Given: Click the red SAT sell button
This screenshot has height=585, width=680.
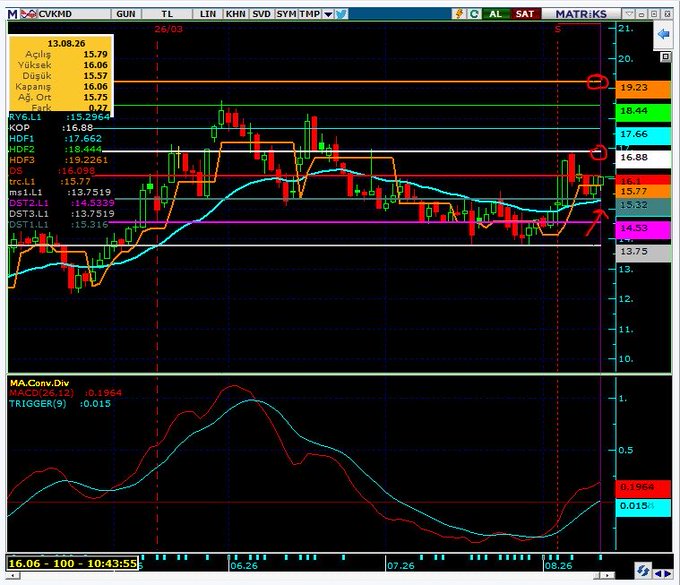Looking at the screenshot, I should [x=525, y=14].
